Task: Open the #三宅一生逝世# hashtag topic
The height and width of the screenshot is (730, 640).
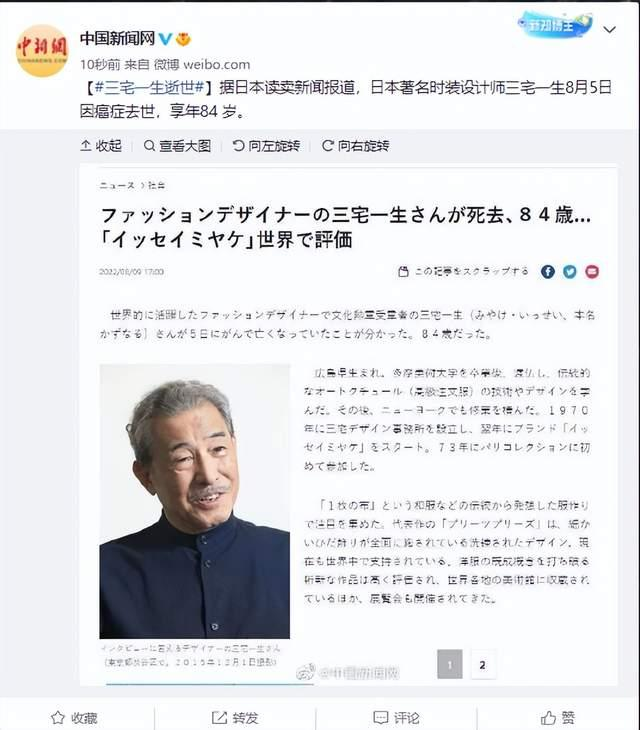Action: (x=150, y=87)
